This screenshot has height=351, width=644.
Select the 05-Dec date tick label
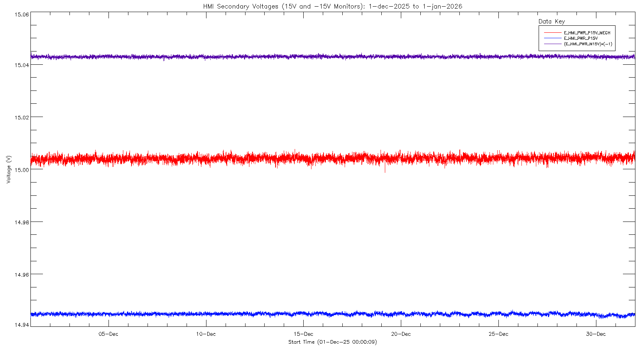point(109,334)
